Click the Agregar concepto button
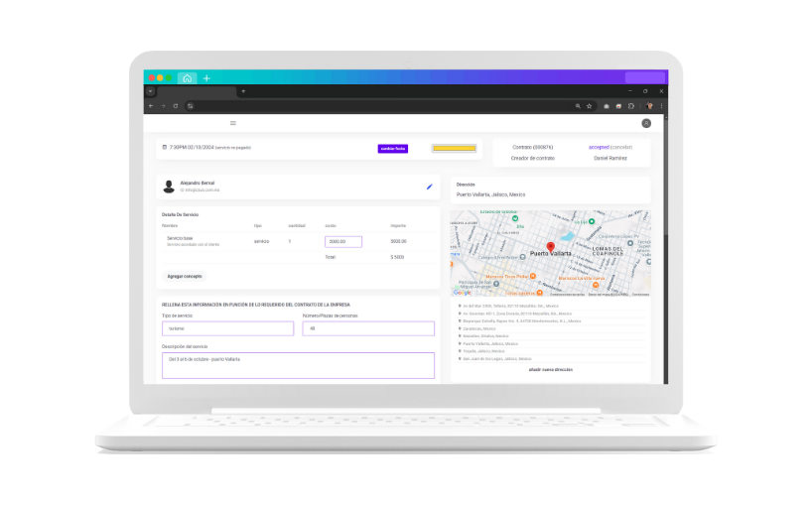The height and width of the screenshot is (505, 812). click(185, 276)
